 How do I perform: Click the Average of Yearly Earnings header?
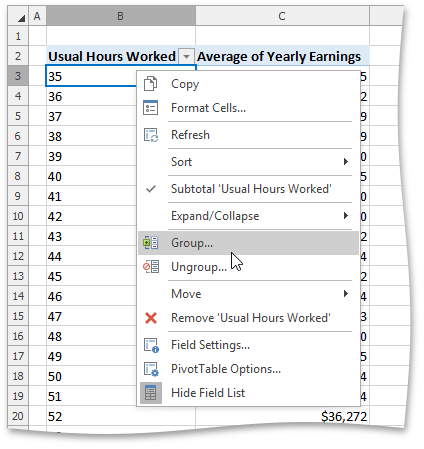(282, 56)
